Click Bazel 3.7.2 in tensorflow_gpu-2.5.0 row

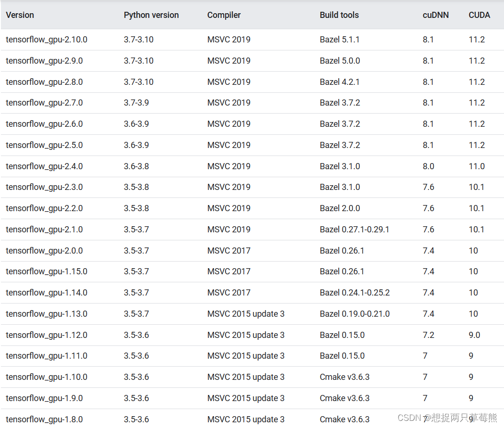tap(340, 145)
